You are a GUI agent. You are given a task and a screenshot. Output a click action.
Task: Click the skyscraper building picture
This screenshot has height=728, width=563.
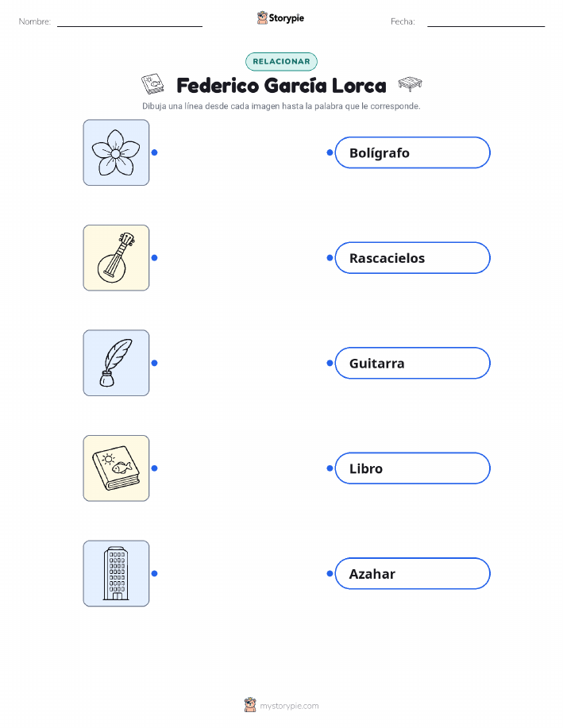[x=116, y=573]
